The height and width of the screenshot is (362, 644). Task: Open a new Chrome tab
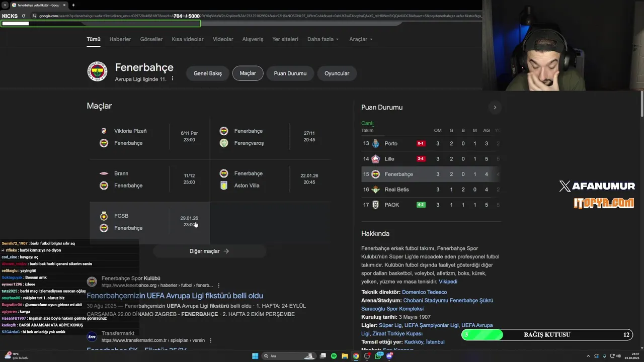[x=73, y=5]
